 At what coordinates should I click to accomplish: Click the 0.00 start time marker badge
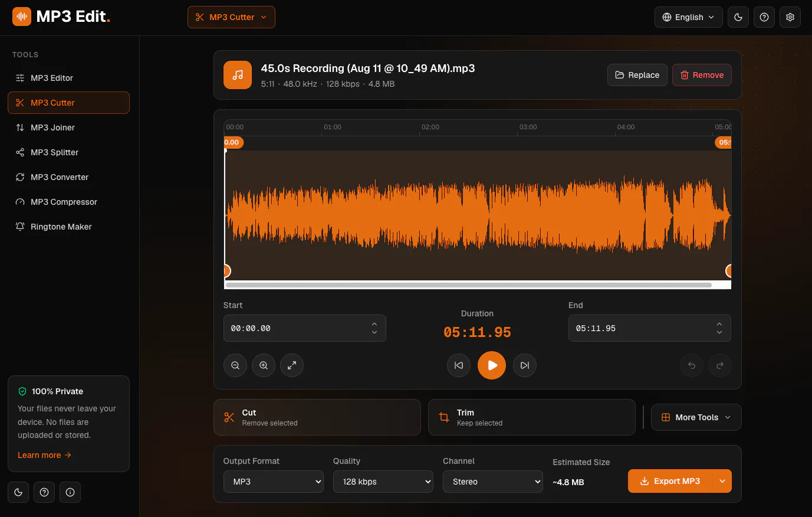234,142
